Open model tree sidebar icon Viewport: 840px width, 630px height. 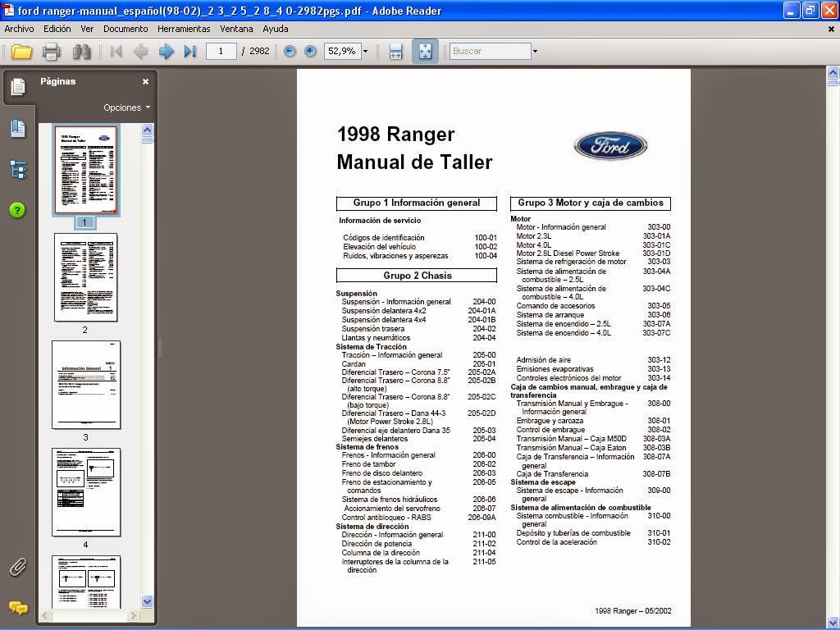point(18,170)
